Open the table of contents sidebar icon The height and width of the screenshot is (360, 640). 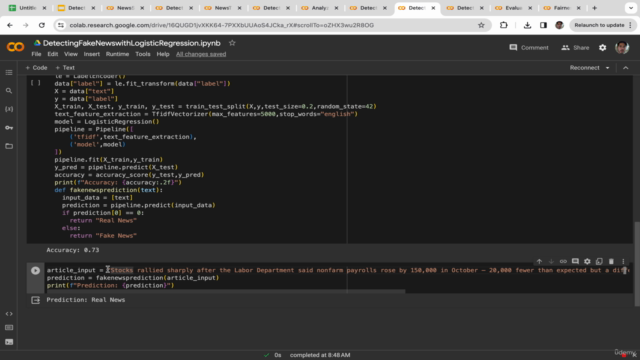pos(9,73)
